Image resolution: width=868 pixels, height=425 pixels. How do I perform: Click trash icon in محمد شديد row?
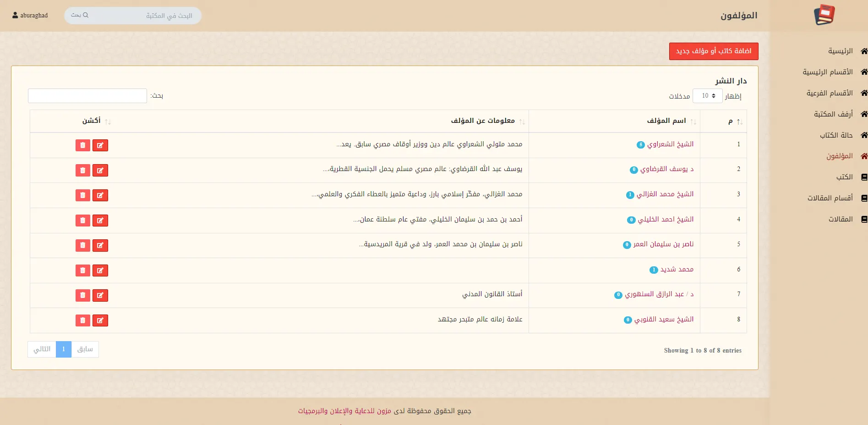point(82,270)
